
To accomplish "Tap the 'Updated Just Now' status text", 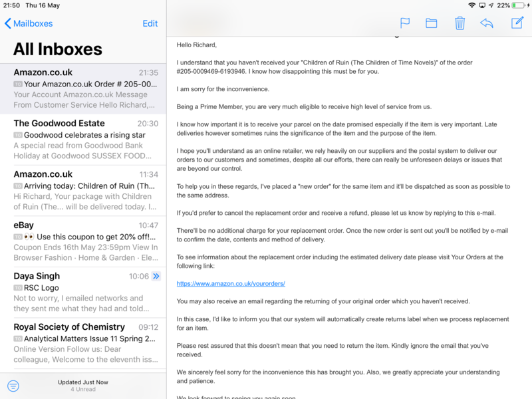I will coord(82,382).
